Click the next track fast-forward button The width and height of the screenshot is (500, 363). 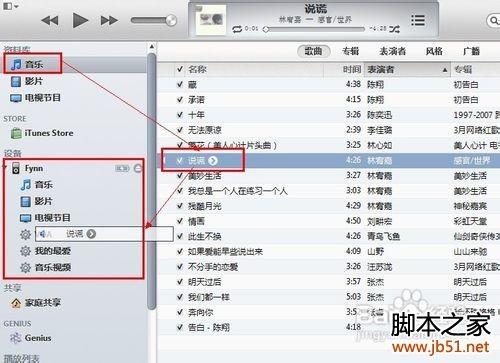click(x=109, y=21)
